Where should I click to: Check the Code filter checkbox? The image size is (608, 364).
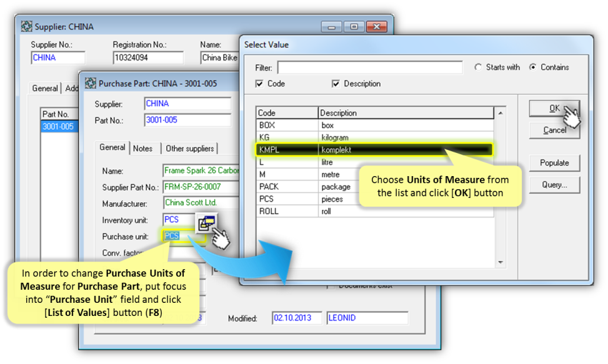259,84
